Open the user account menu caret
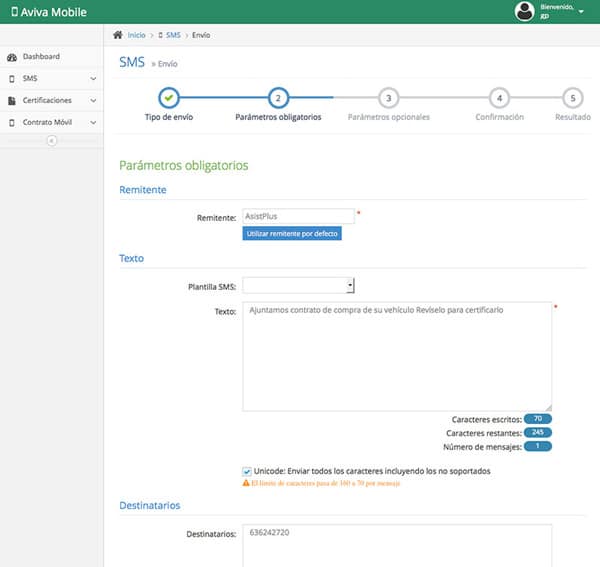The height and width of the screenshot is (567, 600). pyautogui.click(x=581, y=13)
